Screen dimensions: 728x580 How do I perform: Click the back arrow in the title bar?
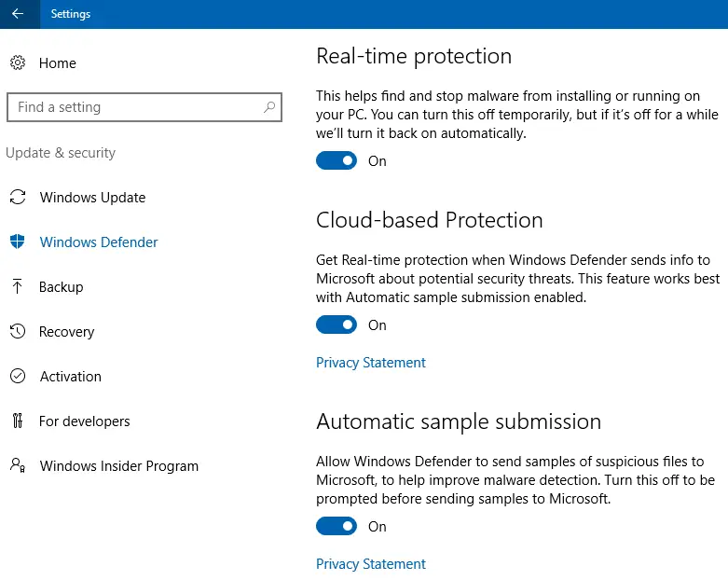pyautogui.click(x=18, y=14)
